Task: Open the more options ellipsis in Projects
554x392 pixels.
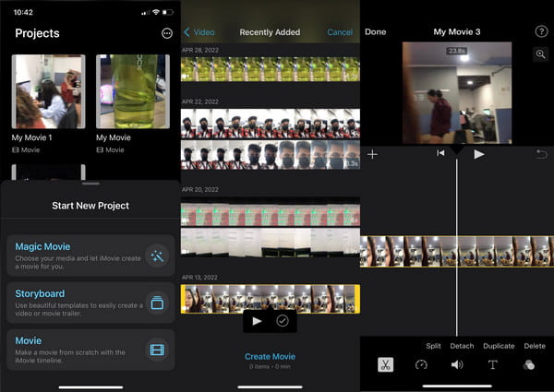Action: tap(167, 33)
